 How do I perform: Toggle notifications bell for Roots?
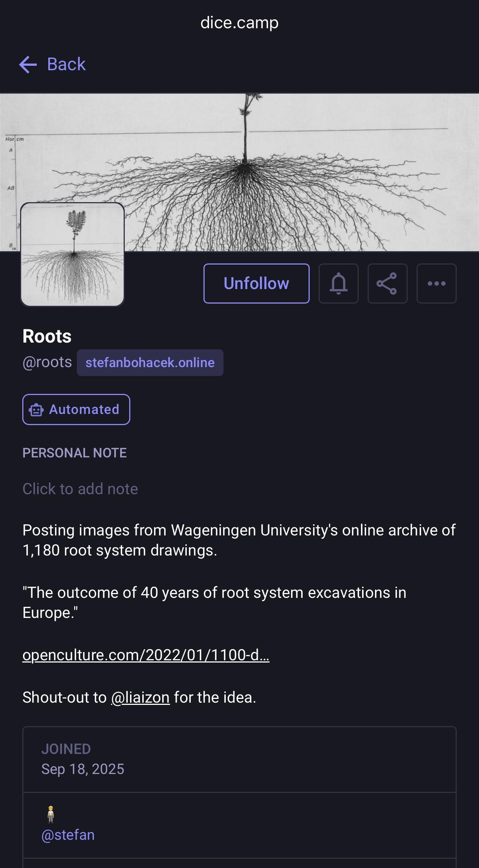[x=338, y=284]
